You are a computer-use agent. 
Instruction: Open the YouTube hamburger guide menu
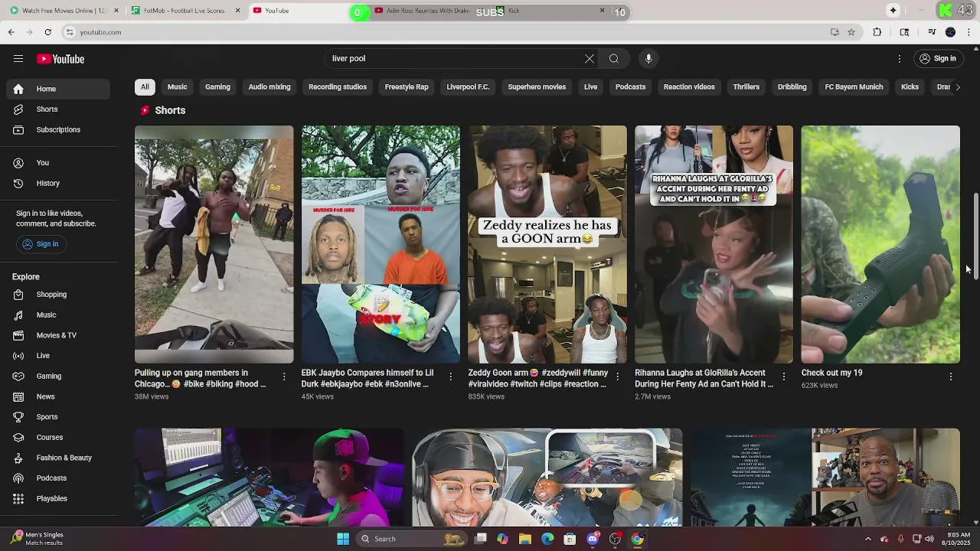click(18, 59)
